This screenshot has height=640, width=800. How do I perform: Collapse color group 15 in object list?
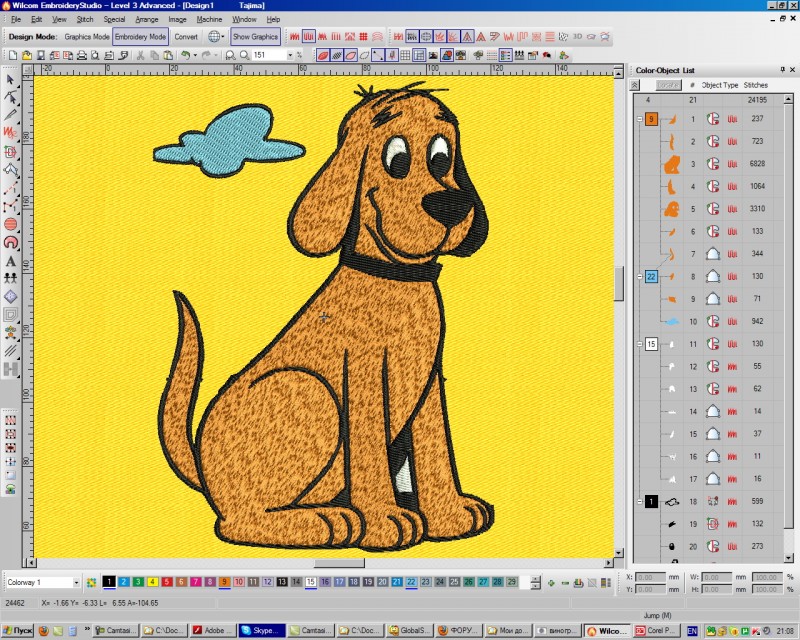tap(640, 344)
